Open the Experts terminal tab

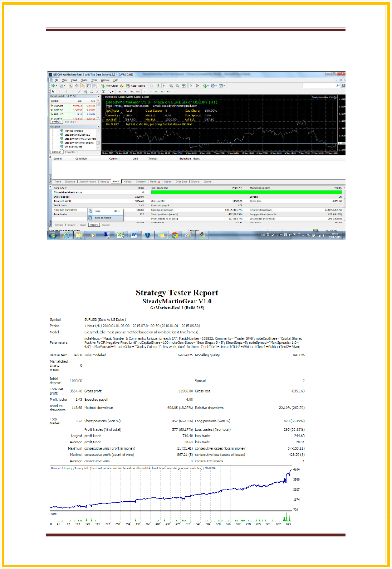tap(195, 182)
